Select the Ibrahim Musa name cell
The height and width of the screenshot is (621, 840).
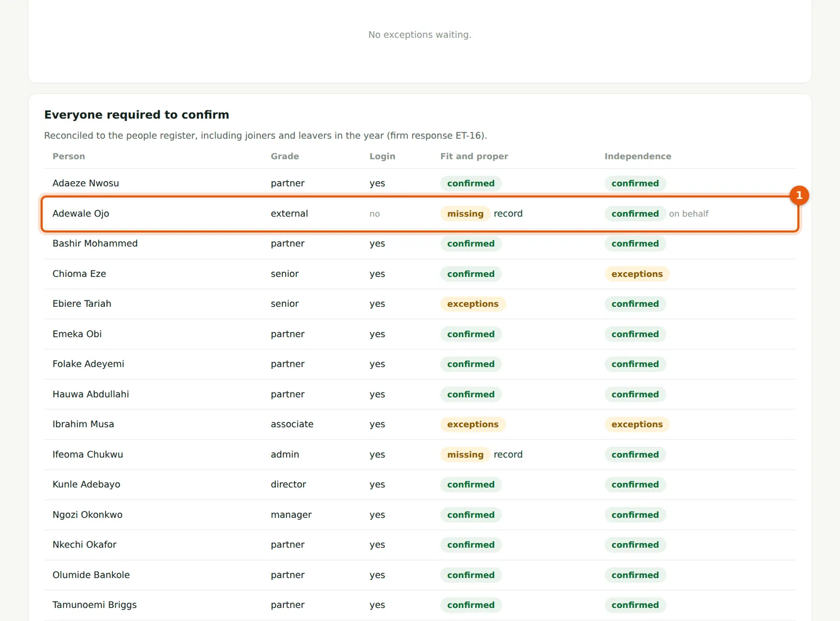[83, 424]
